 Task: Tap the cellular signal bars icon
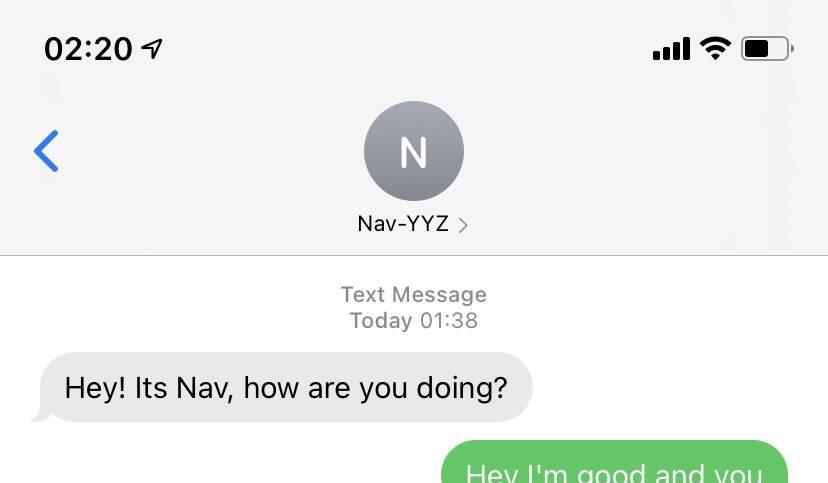coord(672,49)
